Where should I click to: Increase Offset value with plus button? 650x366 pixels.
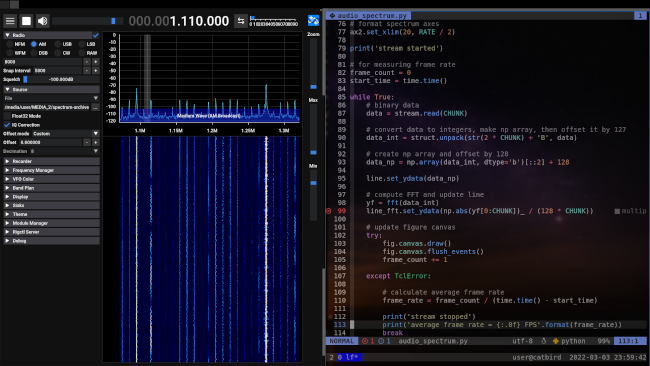coord(96,142)
